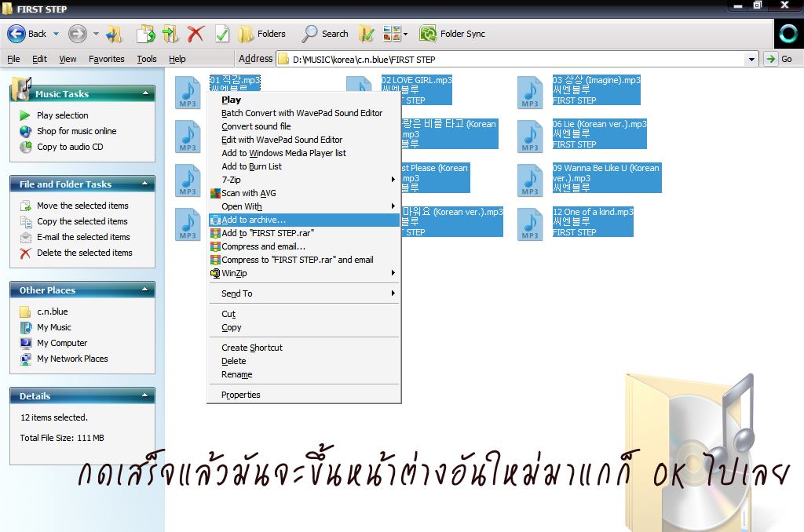
Task: Open the Tools menu
Action: pyautogui.click(x=147, y=59)
